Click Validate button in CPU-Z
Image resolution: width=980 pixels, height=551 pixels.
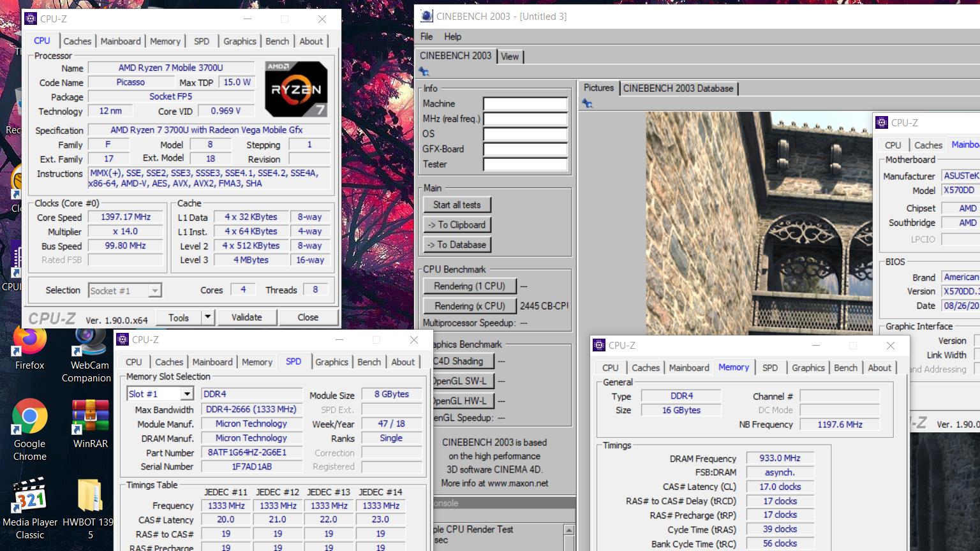246,317
